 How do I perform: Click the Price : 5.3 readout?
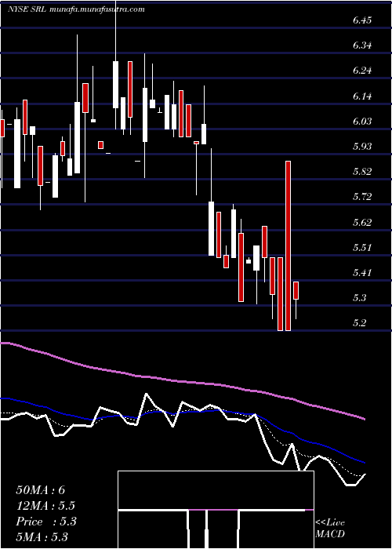(x=46, y=522)
